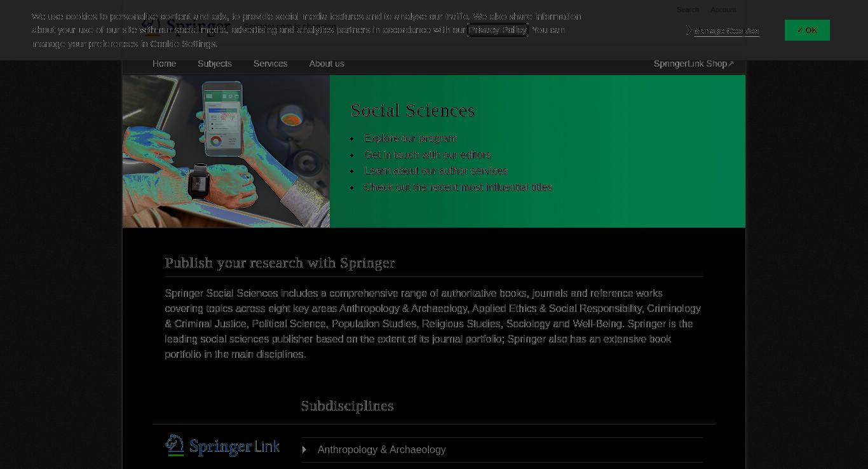Go to the Home menu item
Viewport: 868px width, 469px height.
164,64
